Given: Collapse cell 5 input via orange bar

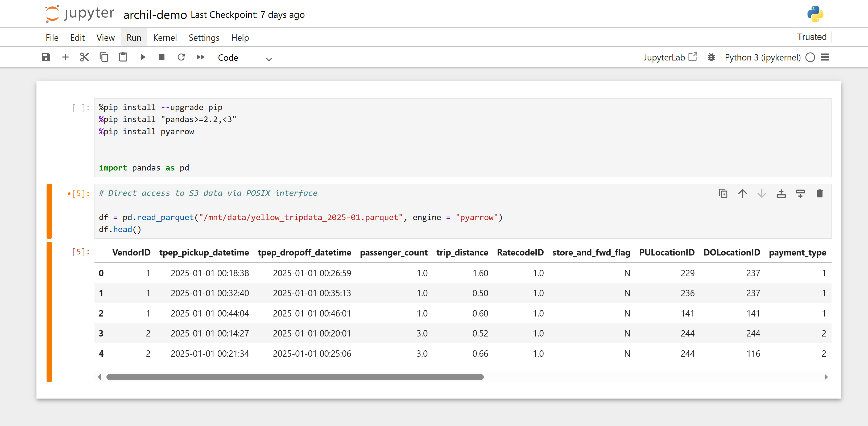Looking at the screenshot, I should click(x=49, y=211).
